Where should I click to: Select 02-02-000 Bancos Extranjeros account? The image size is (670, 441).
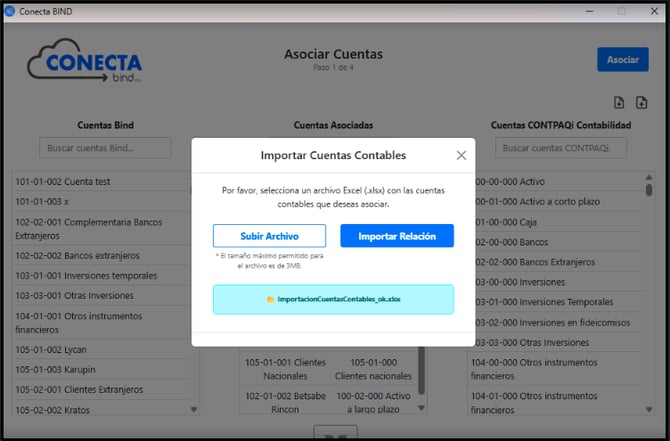click(x=559, y=262)
